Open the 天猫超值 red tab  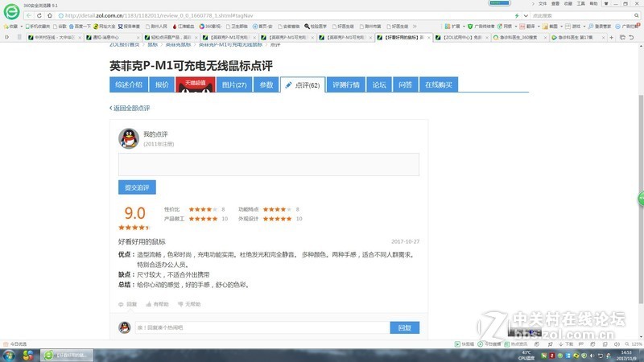tap(196, 84)
